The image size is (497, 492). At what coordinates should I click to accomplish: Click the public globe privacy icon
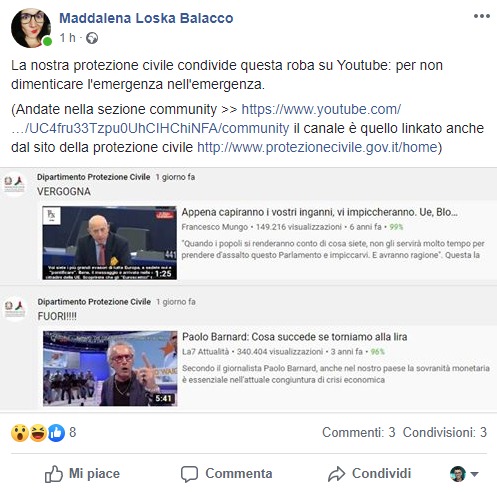92,38
